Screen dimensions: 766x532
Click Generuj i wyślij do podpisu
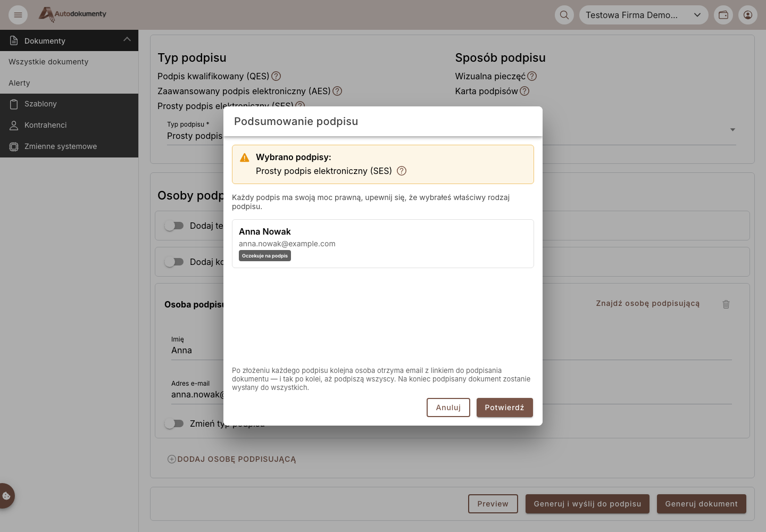click(587, 504)
